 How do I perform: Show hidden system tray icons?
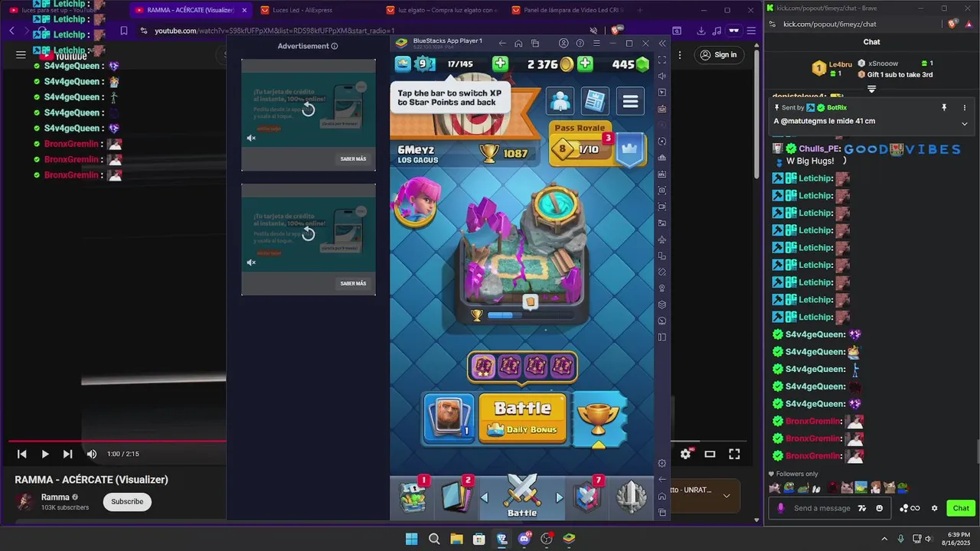tap(884, 539)
